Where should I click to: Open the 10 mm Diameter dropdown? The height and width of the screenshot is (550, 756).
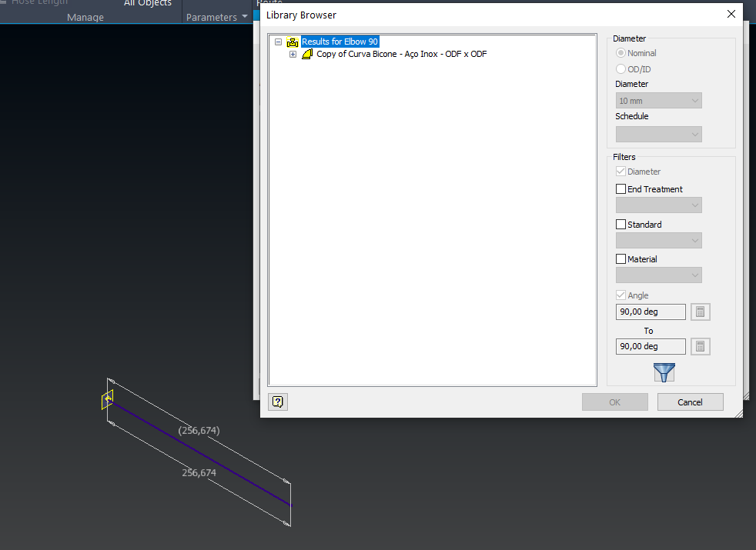(658, 101)
